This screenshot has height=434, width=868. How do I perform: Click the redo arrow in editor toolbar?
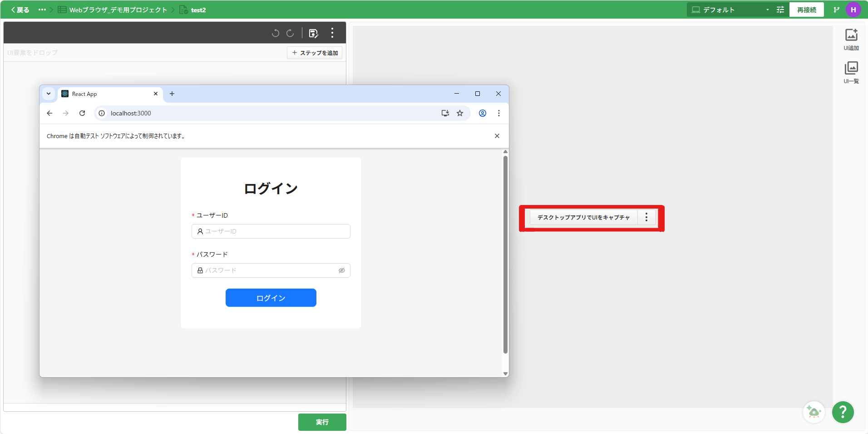(290, 33)
